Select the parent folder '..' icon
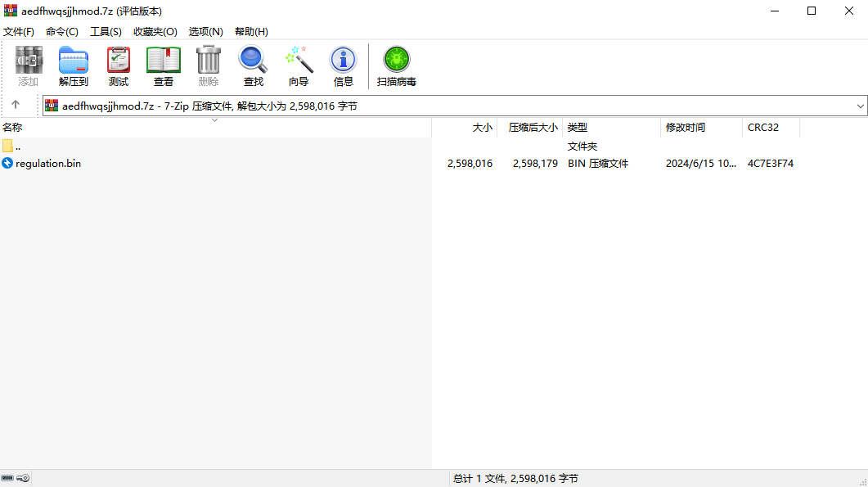The image size is (868, 487). (7, 147)
